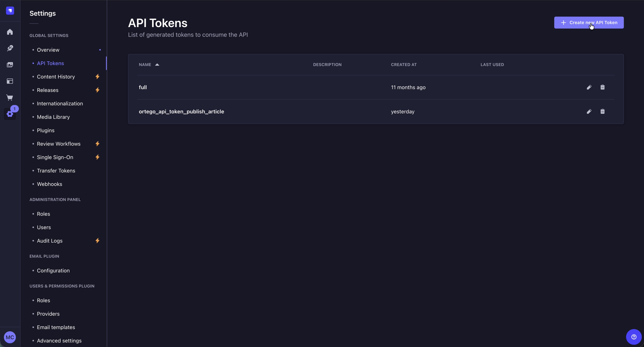
Task: Open the Media Library sidebar icon
Action: tap(10, 65)
